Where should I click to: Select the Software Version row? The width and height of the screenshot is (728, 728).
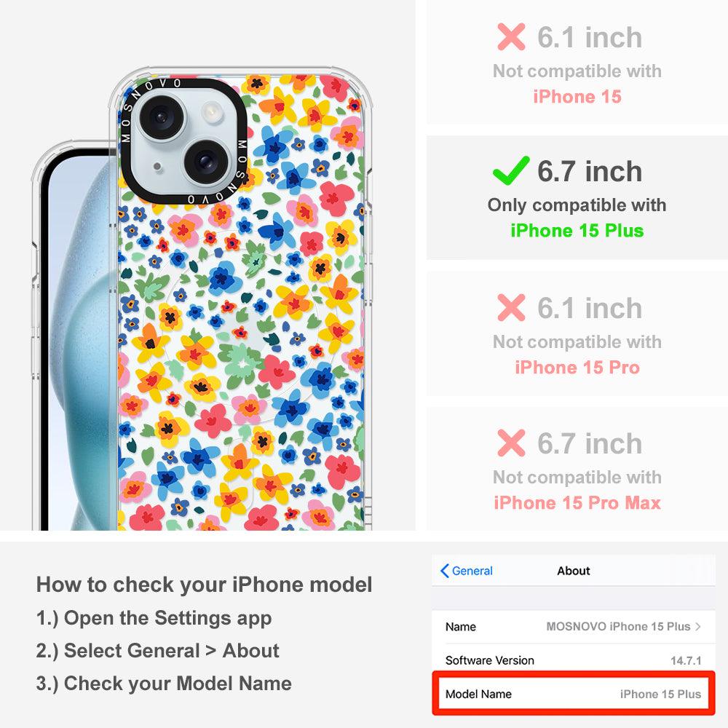click(573, 660)
